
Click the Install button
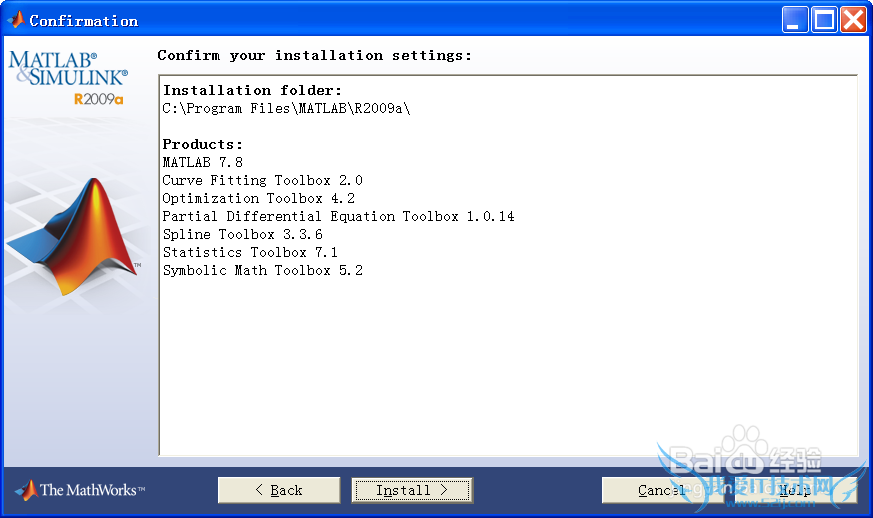(x=412, y=490)
